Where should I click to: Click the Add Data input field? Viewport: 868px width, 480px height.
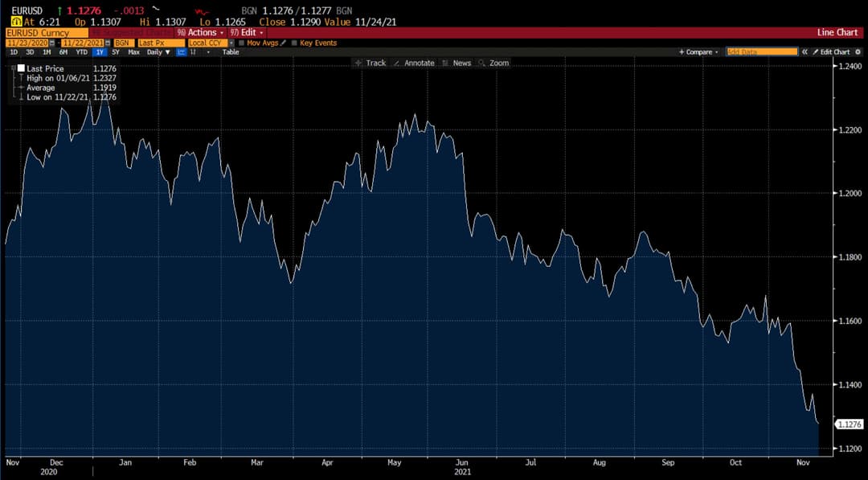(762, 52)
